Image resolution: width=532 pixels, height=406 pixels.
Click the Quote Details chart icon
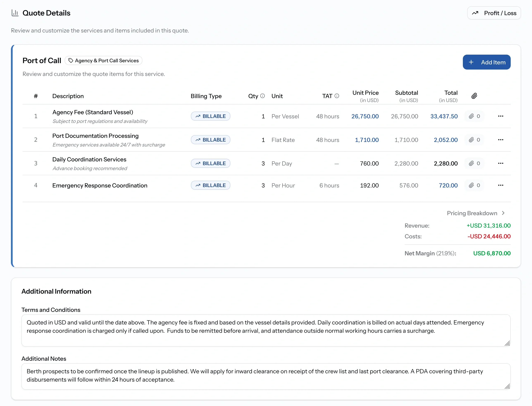tap(15, 13)
